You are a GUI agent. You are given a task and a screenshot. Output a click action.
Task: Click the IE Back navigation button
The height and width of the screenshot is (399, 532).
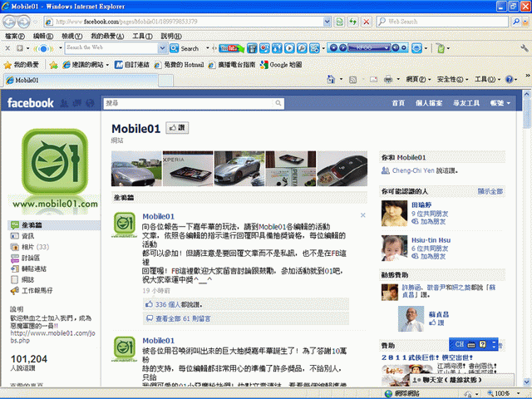[x=9, y=22]
